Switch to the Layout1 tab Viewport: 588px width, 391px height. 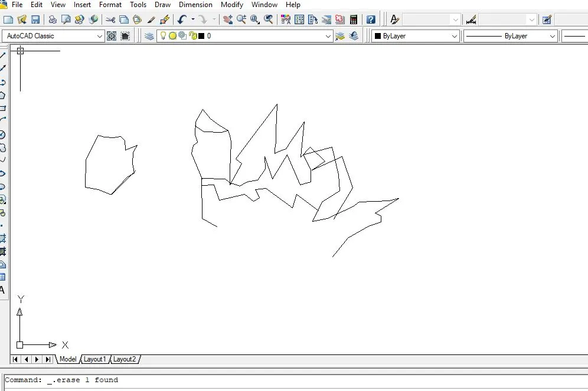94,359
